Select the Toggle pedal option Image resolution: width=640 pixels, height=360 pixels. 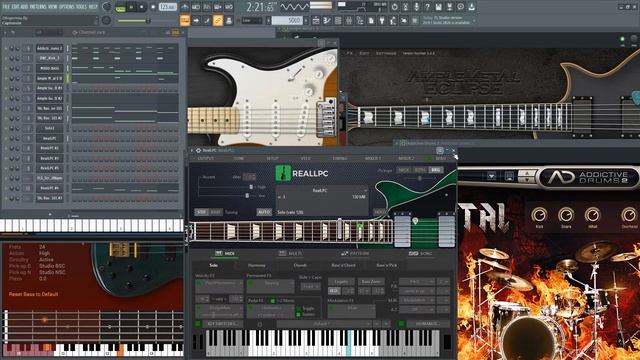(x=298, y=309)
